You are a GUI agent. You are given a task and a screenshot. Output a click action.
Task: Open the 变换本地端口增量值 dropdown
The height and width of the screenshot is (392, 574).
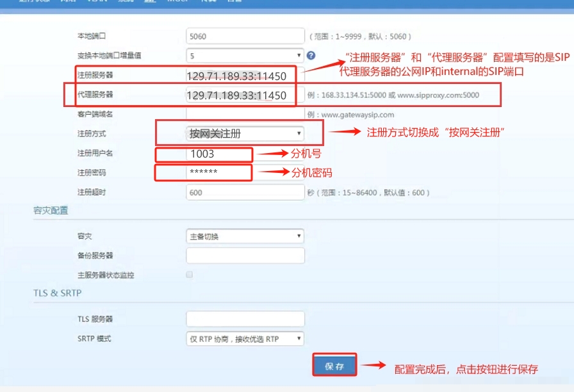[245, 56]
